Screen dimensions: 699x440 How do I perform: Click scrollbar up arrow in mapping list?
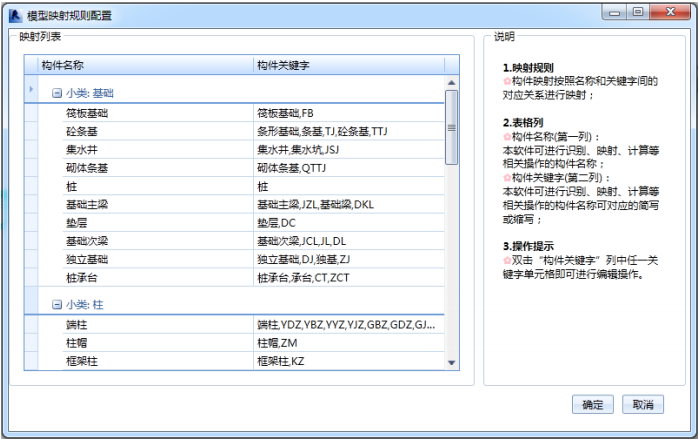click(452, 82)
